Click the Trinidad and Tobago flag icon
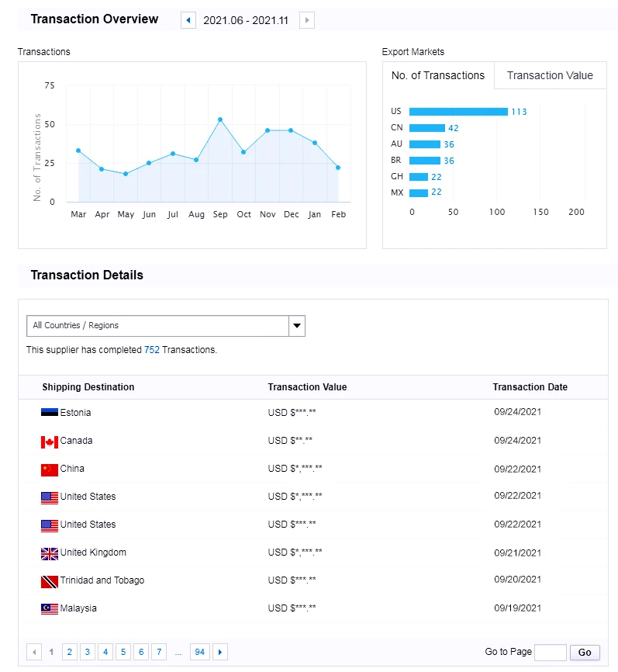 pos(50,581)
